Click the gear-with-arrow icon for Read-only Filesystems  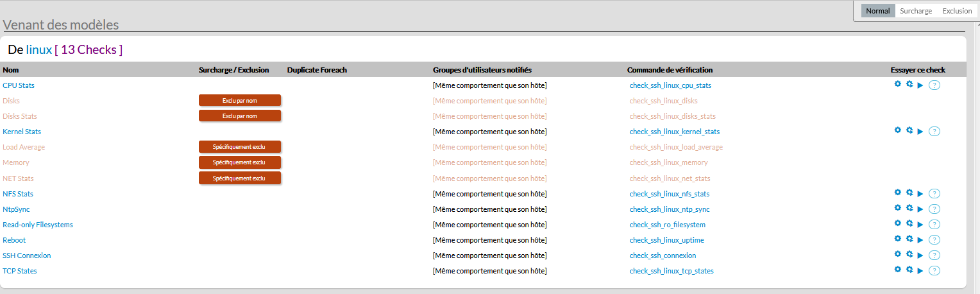coord(909,223)
